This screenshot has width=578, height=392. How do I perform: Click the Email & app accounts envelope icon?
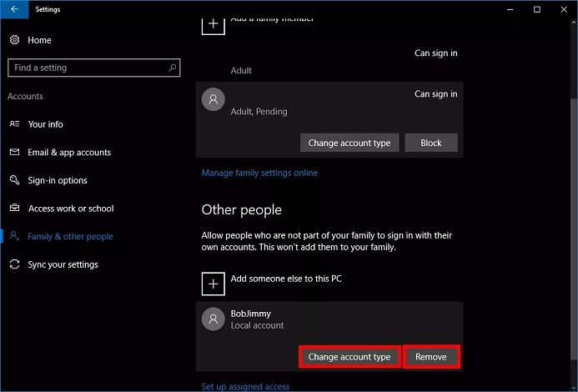[x=14, y=153]
